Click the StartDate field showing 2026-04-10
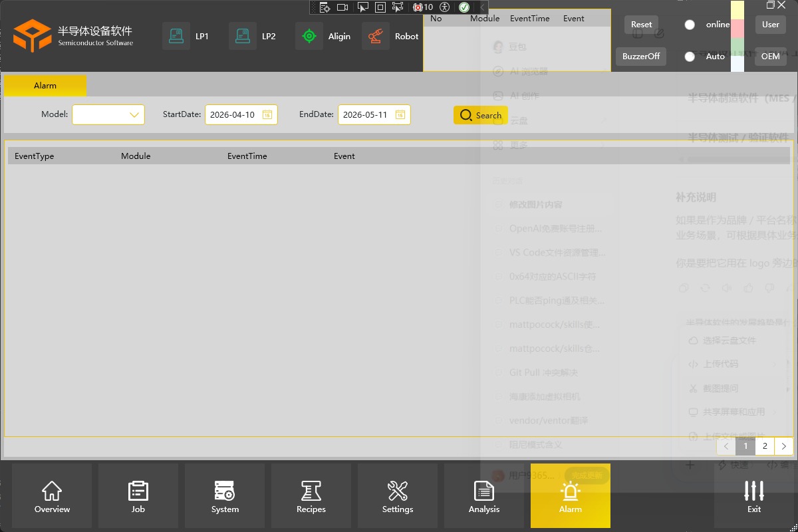This screenshot has width=798, height=532. [241, 115]
